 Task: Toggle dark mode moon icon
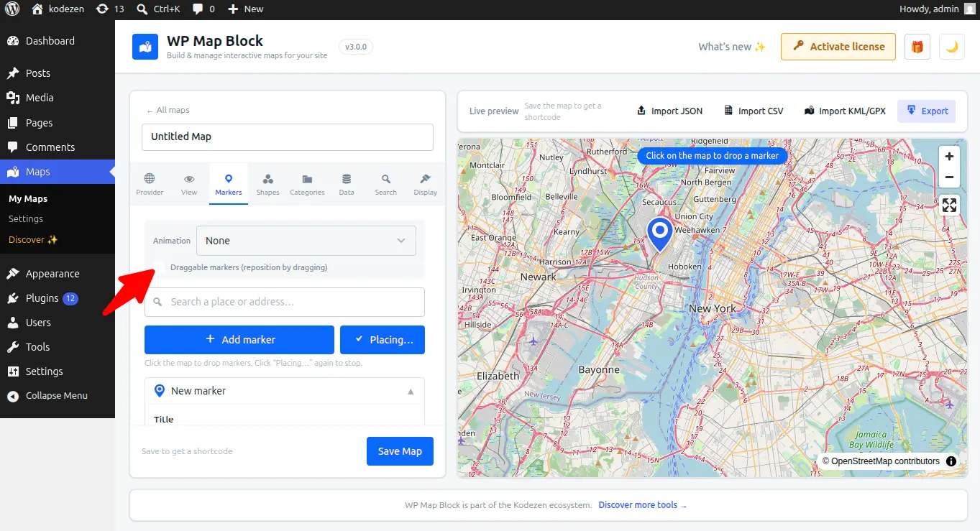coord(952,47)
